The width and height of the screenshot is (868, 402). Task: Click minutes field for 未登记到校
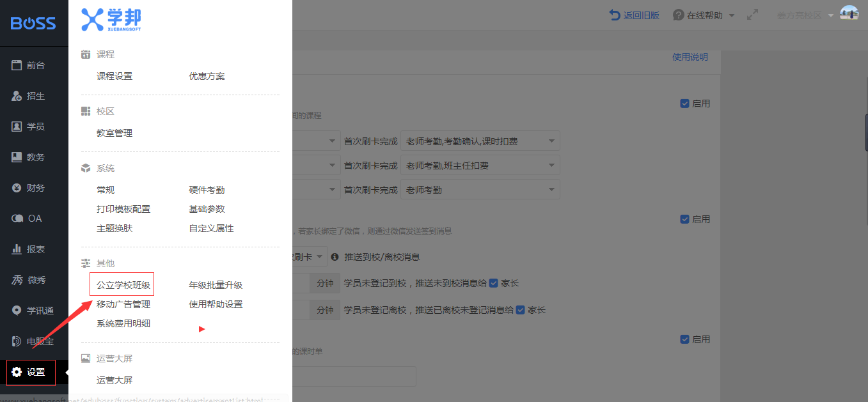tap(301, 283)
